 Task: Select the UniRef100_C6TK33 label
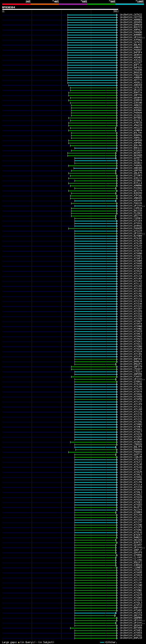pos(131,42)
